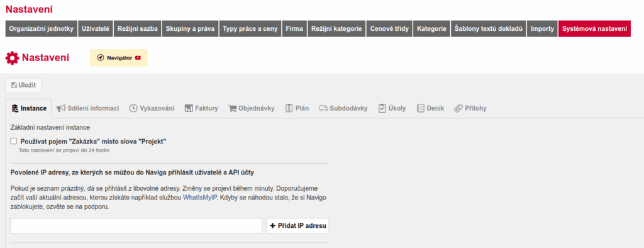Click the shopping cart icon for Objednávky

(x=233, y=108)
